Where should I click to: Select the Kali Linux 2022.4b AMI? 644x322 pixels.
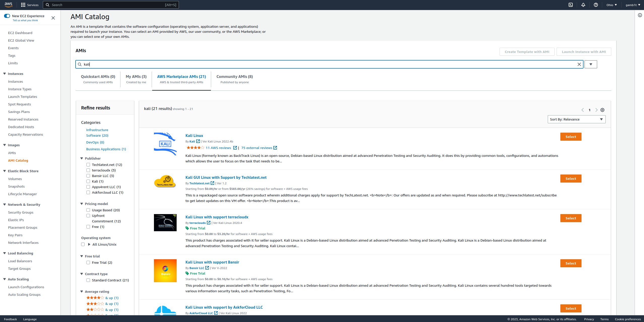(x=571, y=137)
